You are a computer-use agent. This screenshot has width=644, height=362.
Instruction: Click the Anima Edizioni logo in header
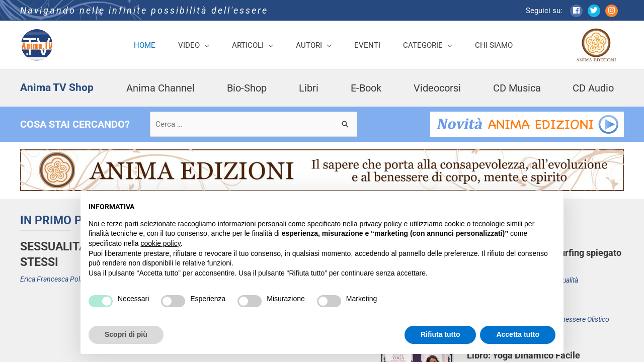pos(596,45)
